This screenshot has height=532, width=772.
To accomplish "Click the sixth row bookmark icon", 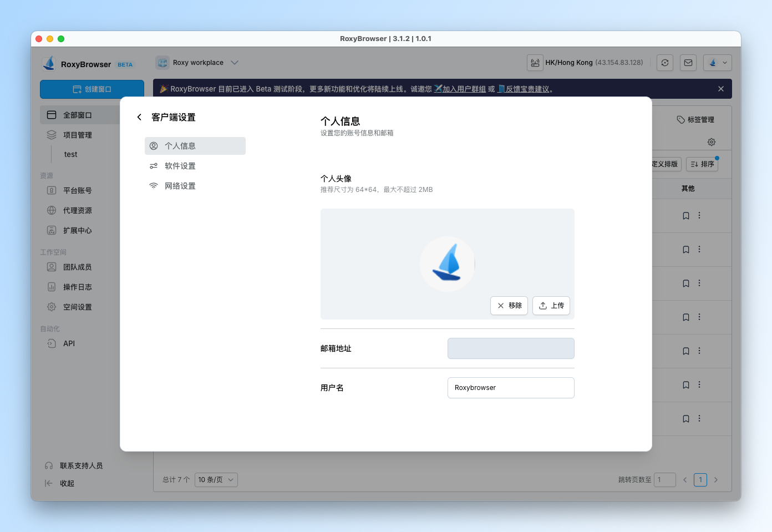I will pyautogui.click(x=686, y=385).
